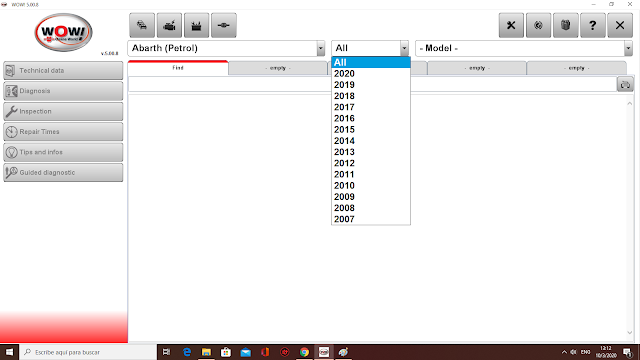Expand the Model dropdown
This screenshot has width=640, height=360.
coord(628,48)
